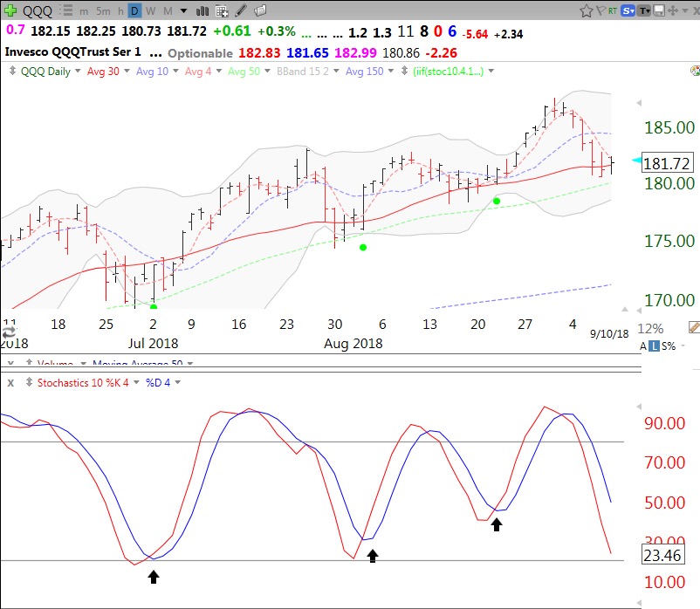700x609 pixels.
Task: Click the 185.00 price scale label
Action: coord(669,127)
